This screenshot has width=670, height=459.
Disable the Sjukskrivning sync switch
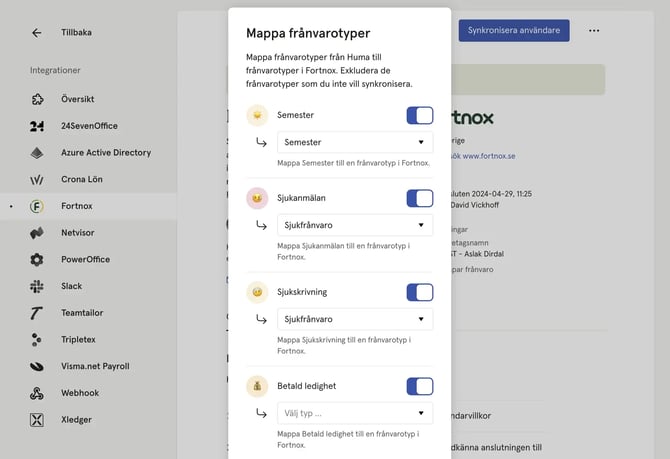[420, 292]
